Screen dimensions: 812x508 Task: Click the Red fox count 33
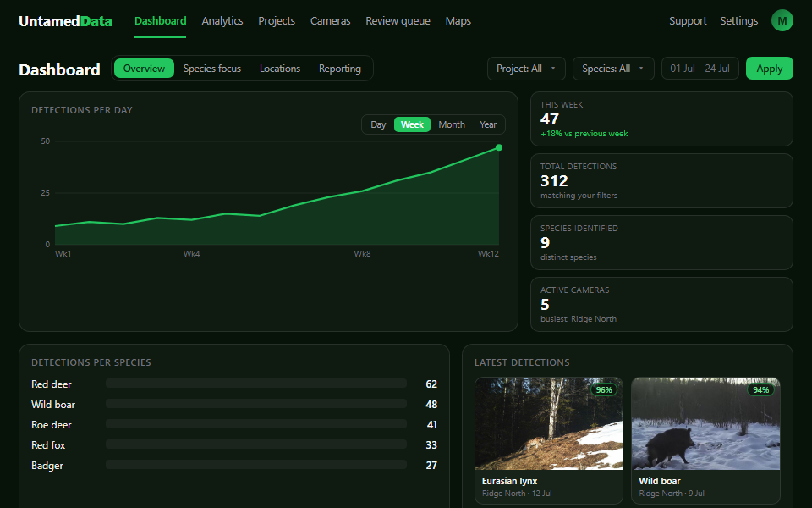431,445
